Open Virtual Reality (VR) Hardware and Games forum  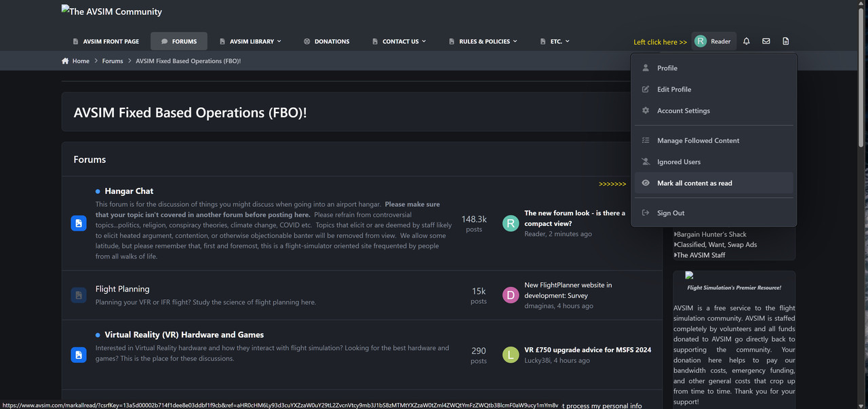pyautogui.click(x=184, y=335)
